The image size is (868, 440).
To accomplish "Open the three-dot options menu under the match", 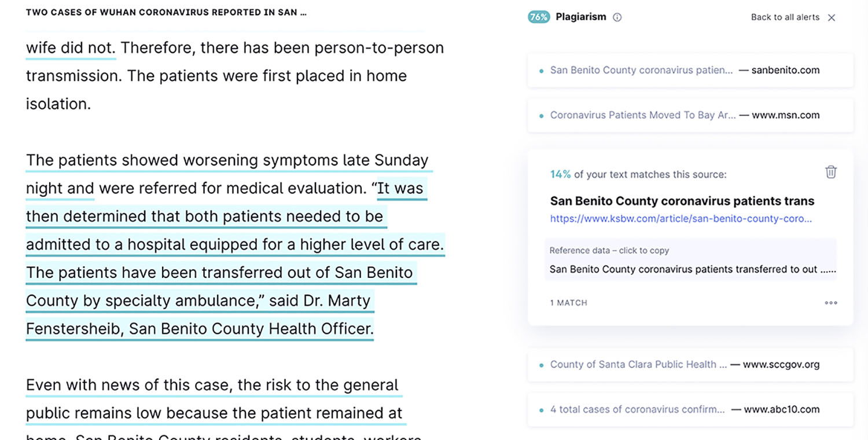I will click(831, 303).
